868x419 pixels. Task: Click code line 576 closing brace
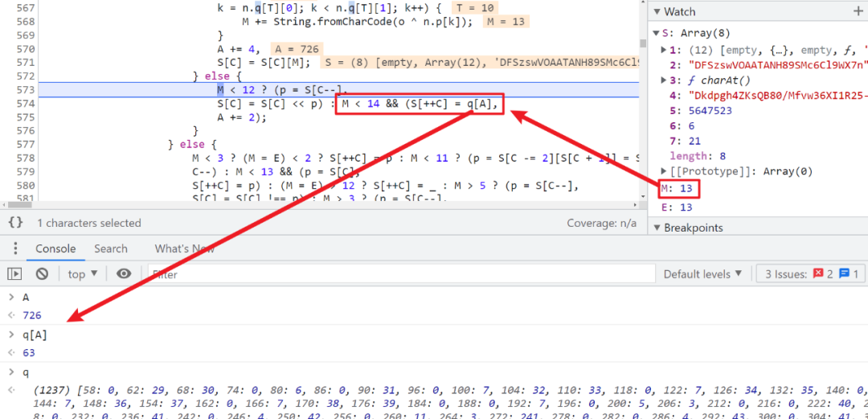[x=195, y=131]
